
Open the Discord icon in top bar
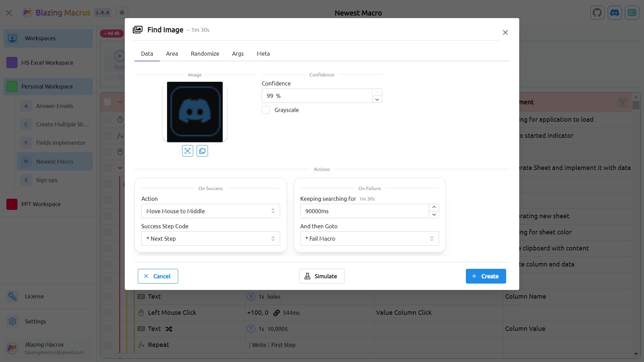(614, 13)
